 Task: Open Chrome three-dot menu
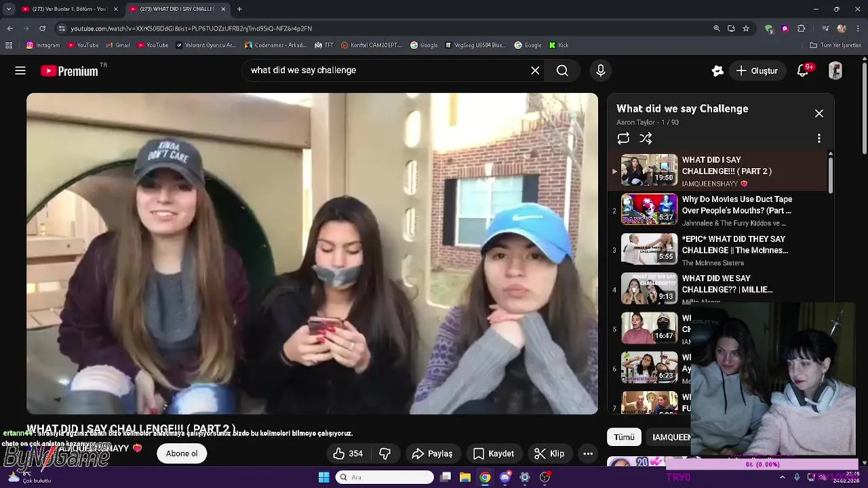tap(858, 28)
